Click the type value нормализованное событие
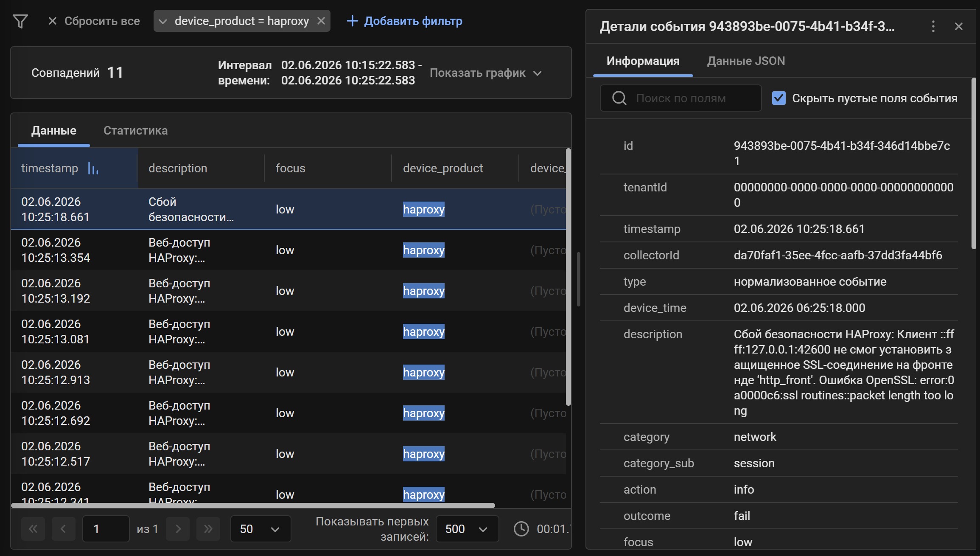This screenshot has height=556, width=980. pyautogui.click(x=810, y=281)
